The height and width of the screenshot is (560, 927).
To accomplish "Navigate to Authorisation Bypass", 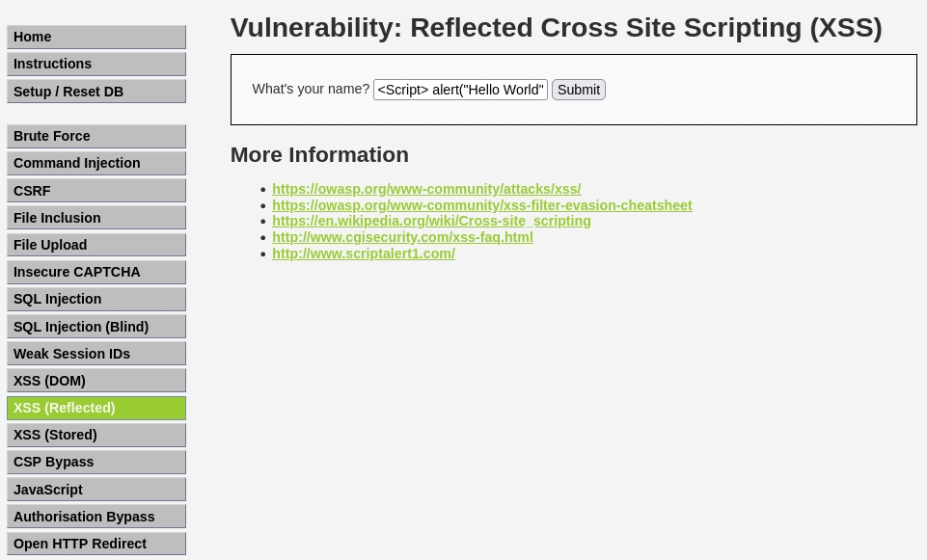I will point(95,517).
